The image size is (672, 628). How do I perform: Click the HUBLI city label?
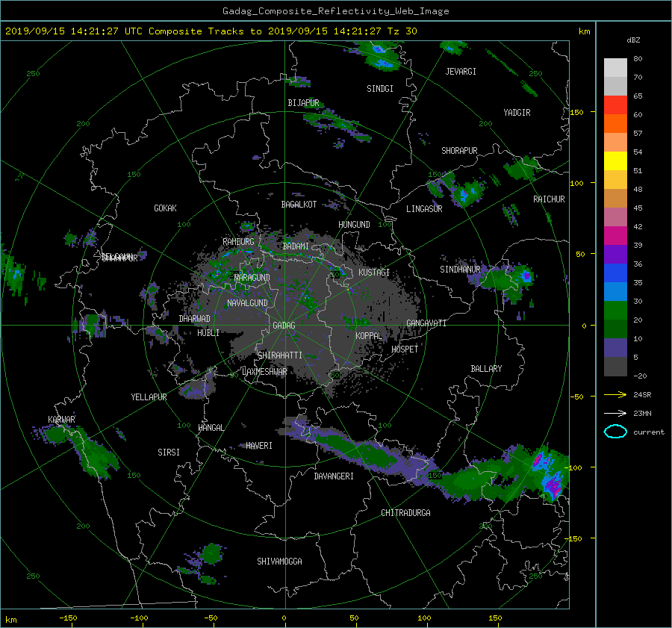[208, 333]
